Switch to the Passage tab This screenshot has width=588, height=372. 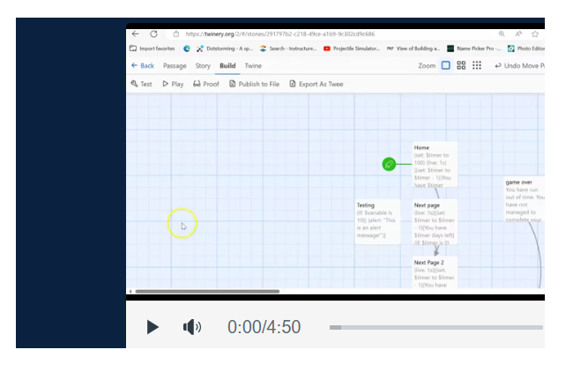(175, 65)
